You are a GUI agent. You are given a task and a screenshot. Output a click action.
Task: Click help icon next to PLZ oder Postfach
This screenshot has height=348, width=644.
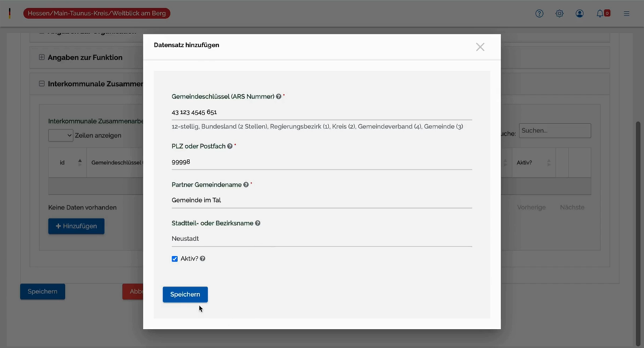tap(230, 146)
